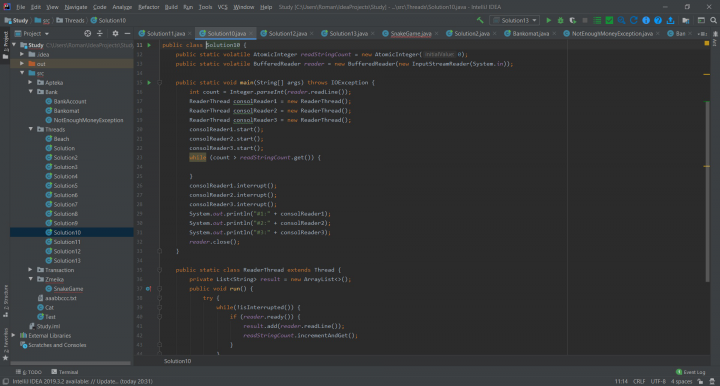Expand the Apteka package arrow
The width and height of the screenshot is (720, 386).
click(30, 83)
